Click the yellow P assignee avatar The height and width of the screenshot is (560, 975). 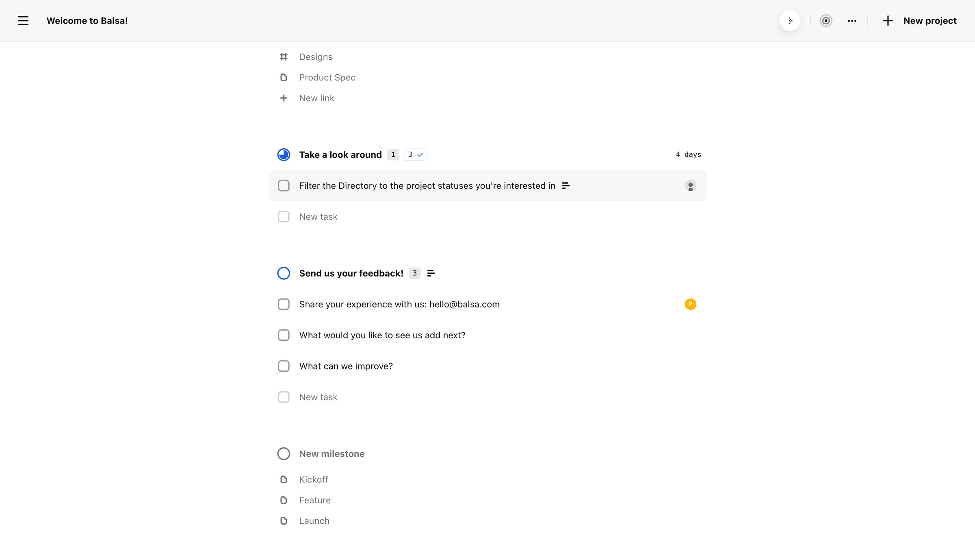coord(690,304)
